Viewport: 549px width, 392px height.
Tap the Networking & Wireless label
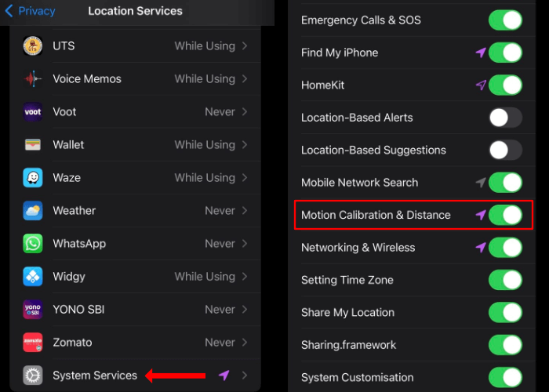[358, 248]
